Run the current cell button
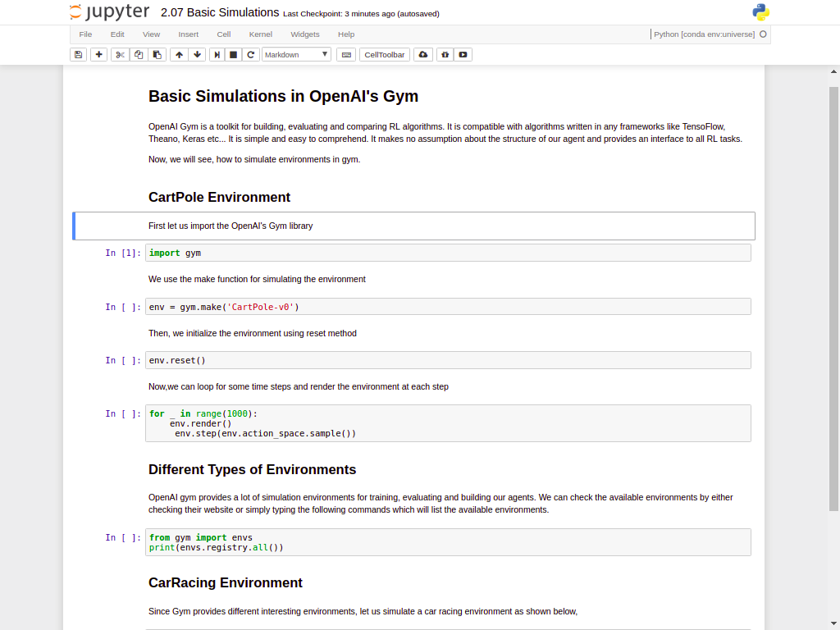This screenshot has width=840, height=630. [x=217, y=55]
